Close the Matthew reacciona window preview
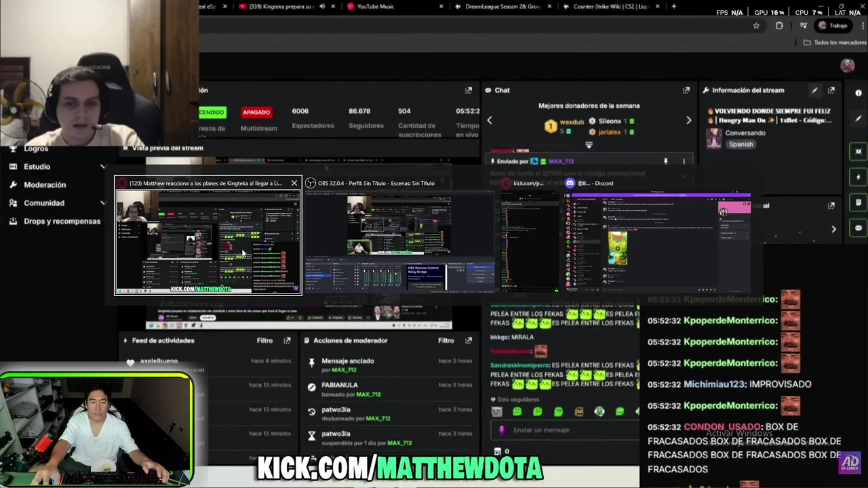868x488 pixels. click(x=294, y=183)
